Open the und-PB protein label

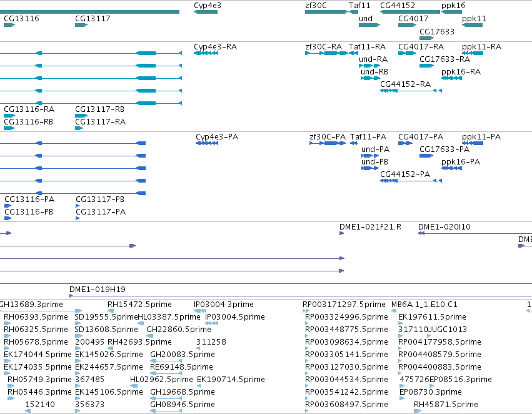coord(374,162)
